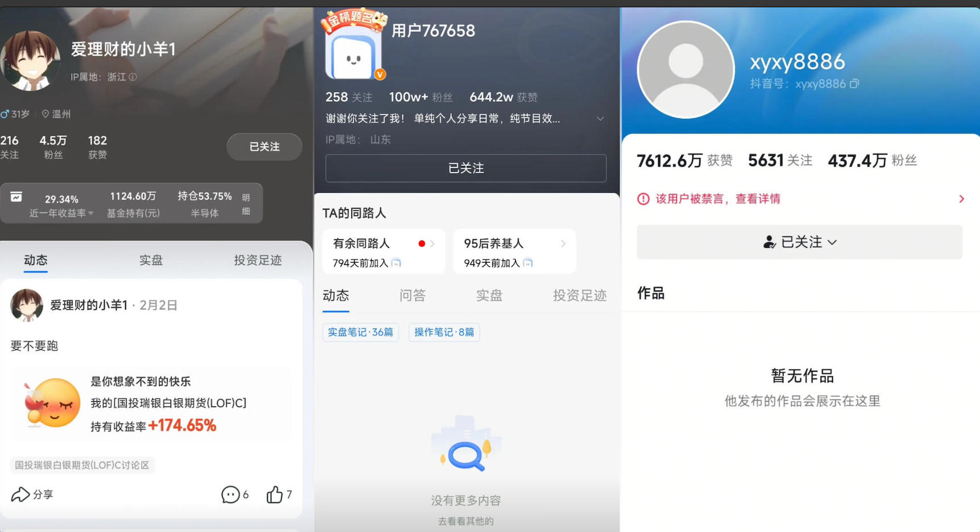Click the share arrow icon on post
Viewport: 980px width, 532px height.
20,494
